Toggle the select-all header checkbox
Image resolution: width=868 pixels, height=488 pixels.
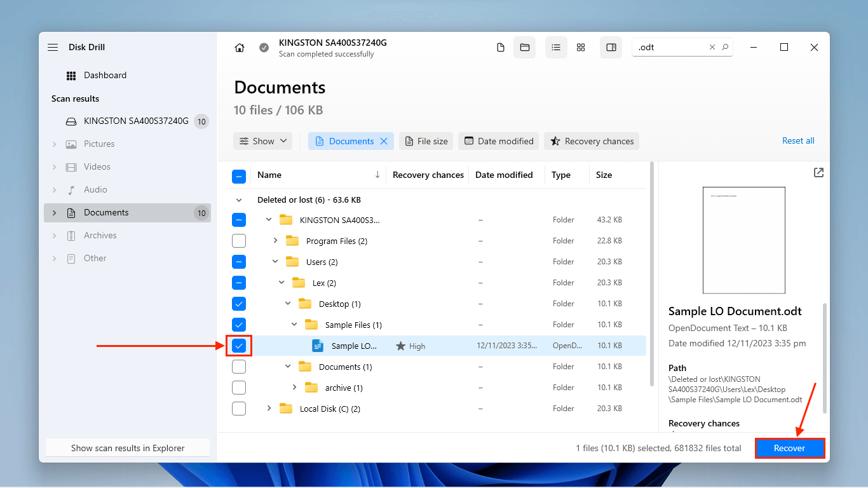coord(239,176)
